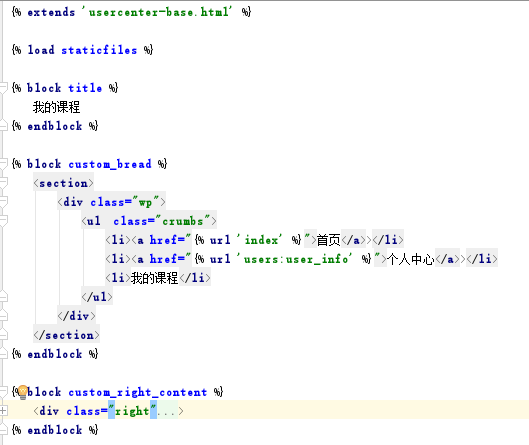Click the folded ellipsis after right class
The width and height of the screenshot is (529, 445).
click(167, 411)
